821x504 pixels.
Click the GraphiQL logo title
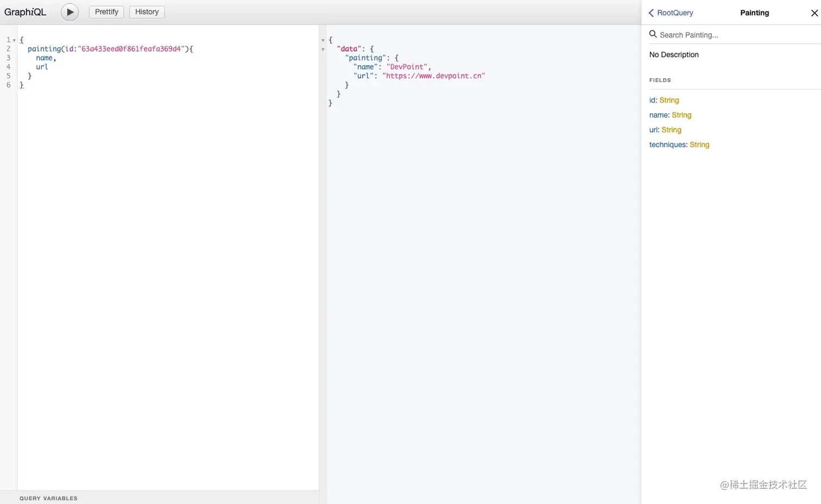pos(25,12)
